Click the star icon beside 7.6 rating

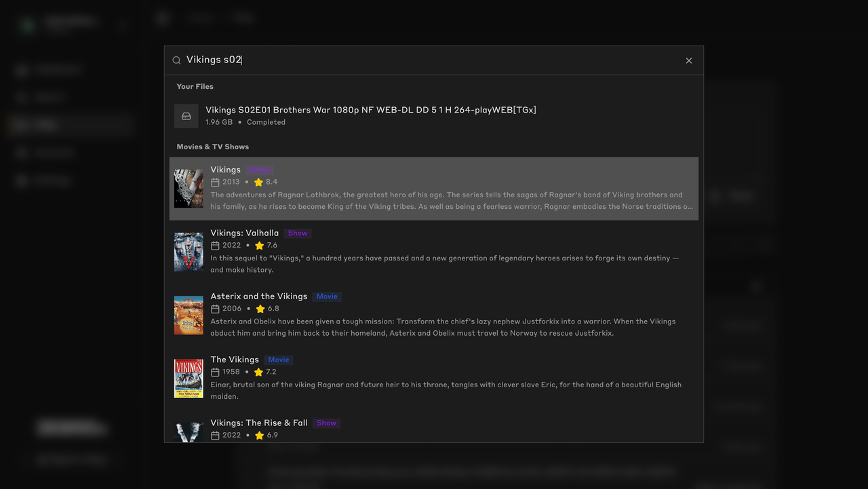259,246
